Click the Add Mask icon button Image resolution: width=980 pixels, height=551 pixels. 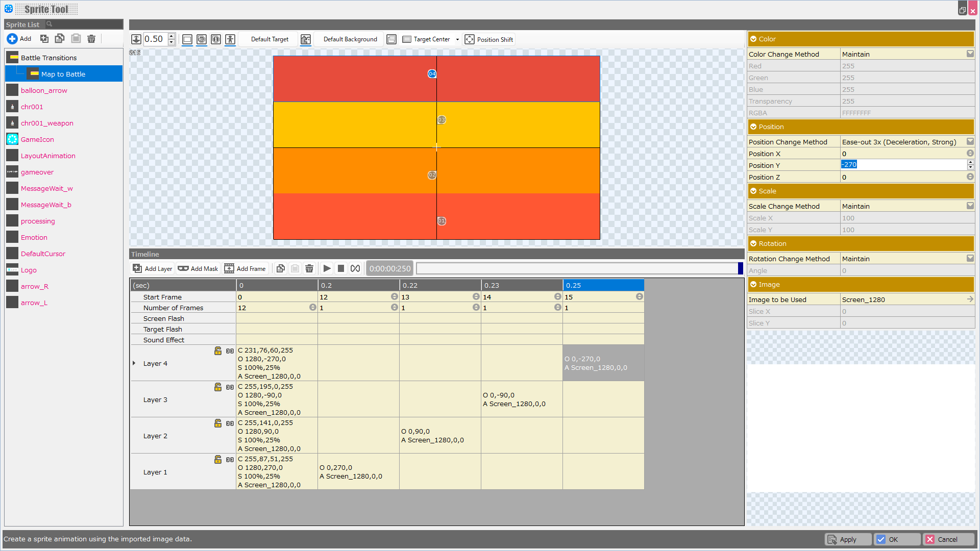click(183, 268)
